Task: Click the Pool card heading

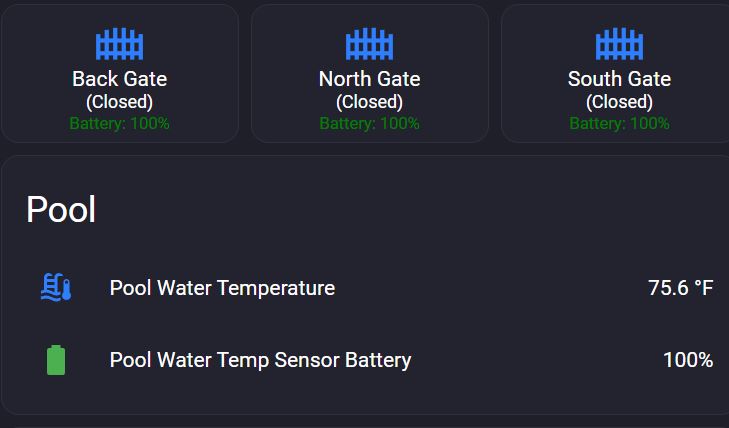Action: click(61, 210)
